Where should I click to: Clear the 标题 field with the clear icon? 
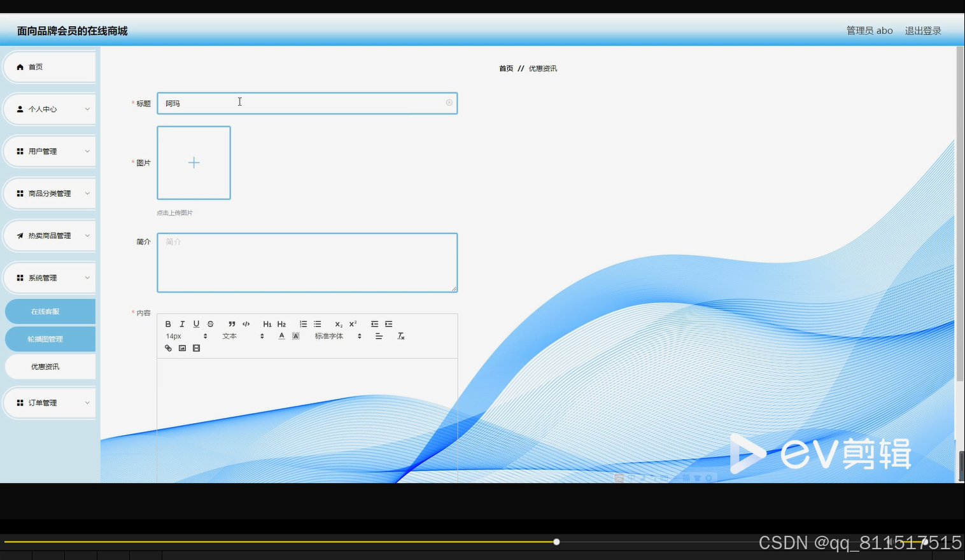(x=449, y=102)
